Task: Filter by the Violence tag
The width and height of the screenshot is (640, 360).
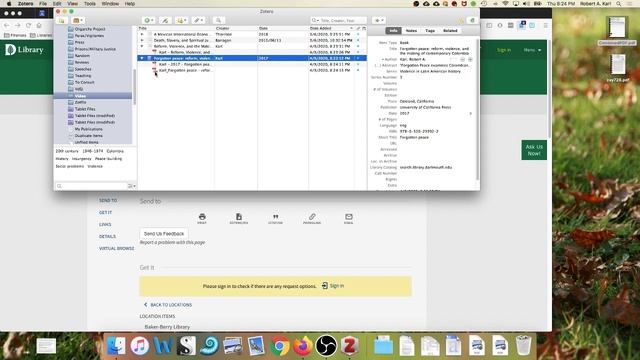Action: point(95,167)
